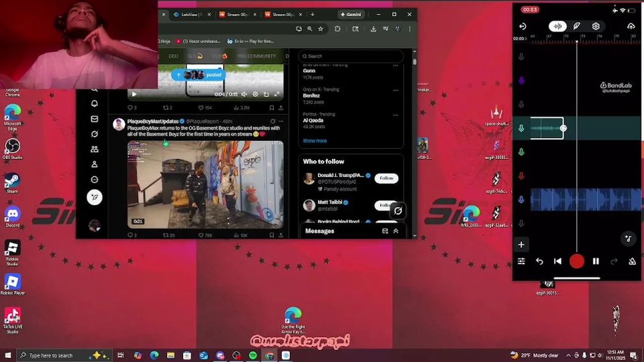644x362 pixels.
Task: Open Chrome three-dot menu
Action: [x=410, y=29]
